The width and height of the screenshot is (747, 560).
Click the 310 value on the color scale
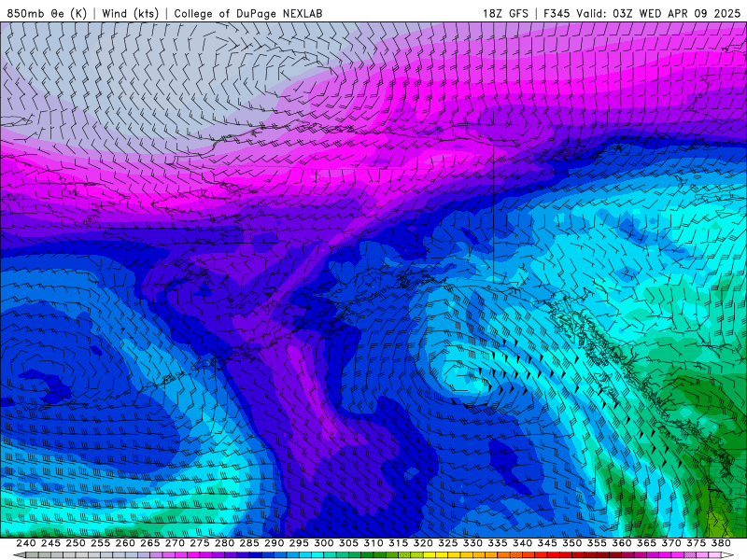(373, 543)
